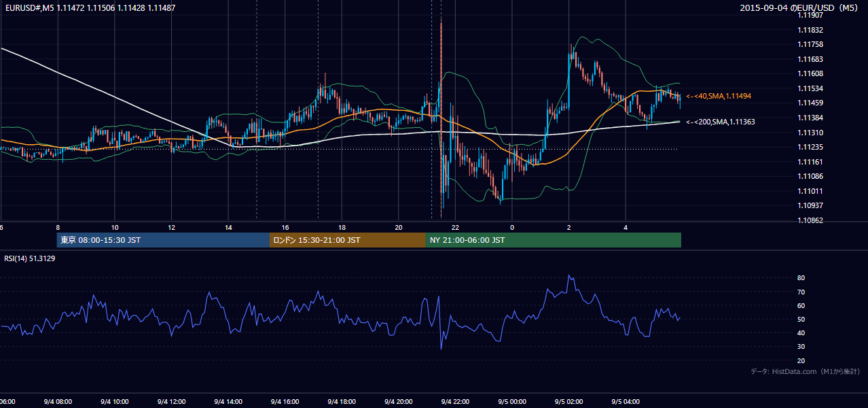This screenshot has width=868, height=408.
Task: Click hour tick 10 on chart axis
Action: pos(115,227)
